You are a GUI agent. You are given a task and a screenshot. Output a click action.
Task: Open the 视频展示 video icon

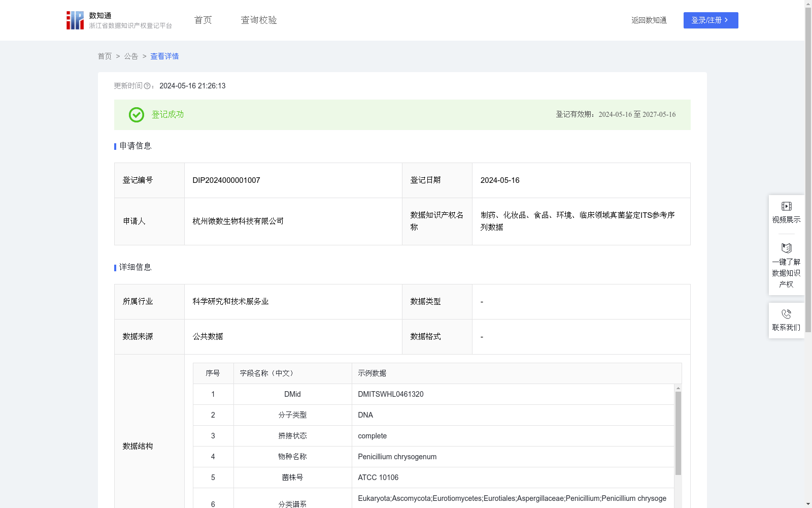click(x=786, y=206)
